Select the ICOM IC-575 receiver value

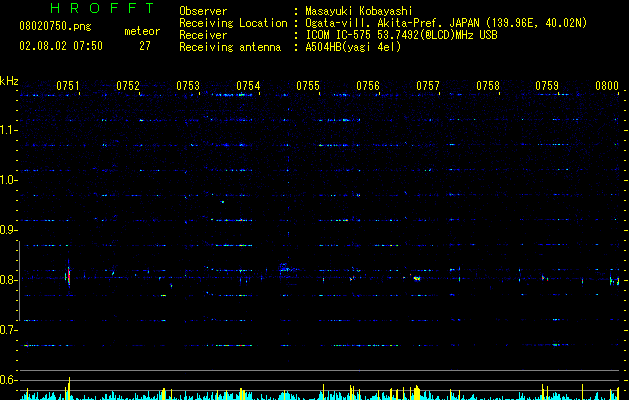[401, 35]
